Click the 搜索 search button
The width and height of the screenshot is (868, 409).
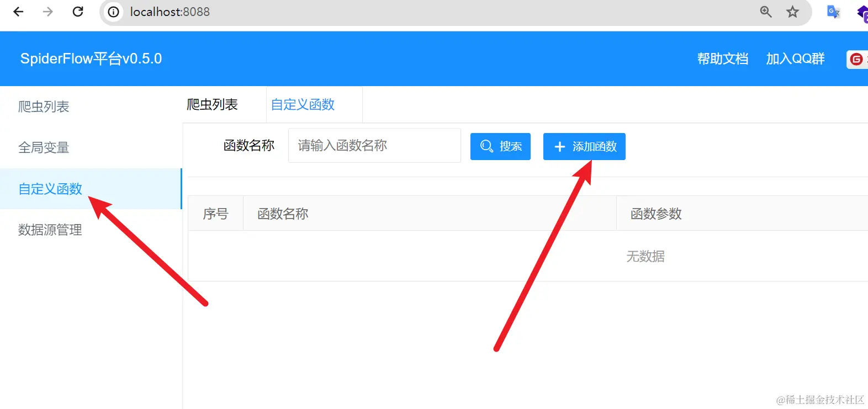coord(500,146)
